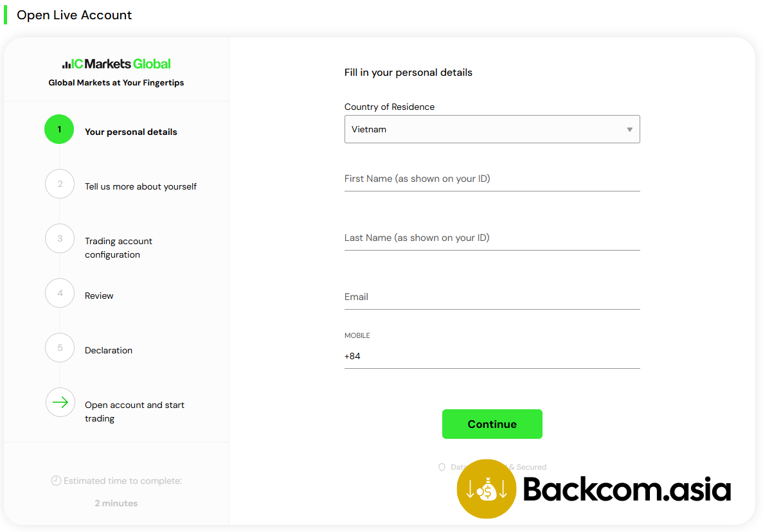Screen dimensions: 763x532
Task: Click the green arrow icon beside 'Open account'
Action: click(x=60, y=402)
